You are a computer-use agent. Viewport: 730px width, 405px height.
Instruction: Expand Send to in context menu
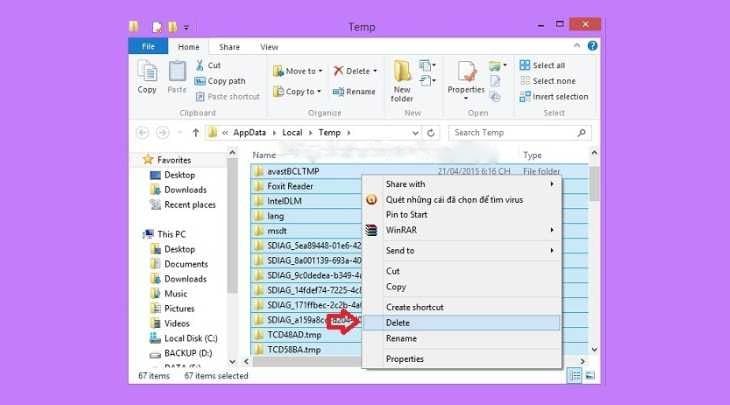462,250
